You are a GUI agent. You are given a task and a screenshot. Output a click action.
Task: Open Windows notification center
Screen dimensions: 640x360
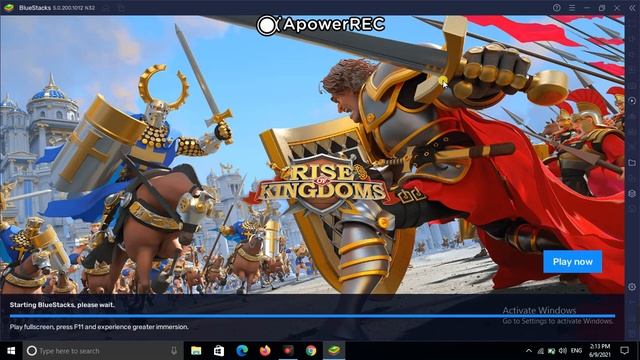coord(624,351)
